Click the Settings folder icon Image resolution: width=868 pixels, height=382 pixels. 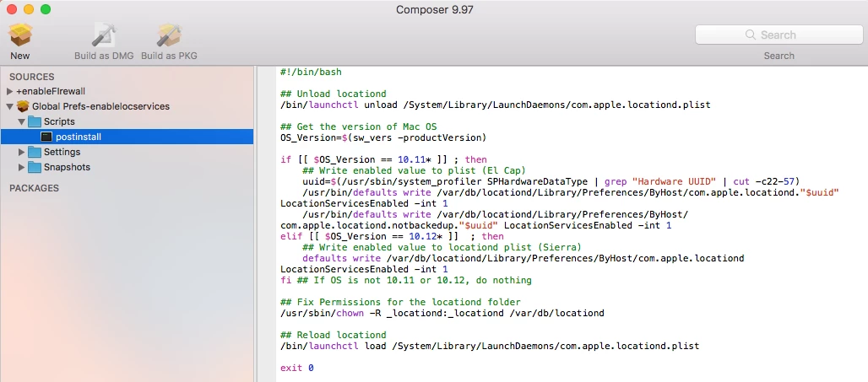(35, 152)
